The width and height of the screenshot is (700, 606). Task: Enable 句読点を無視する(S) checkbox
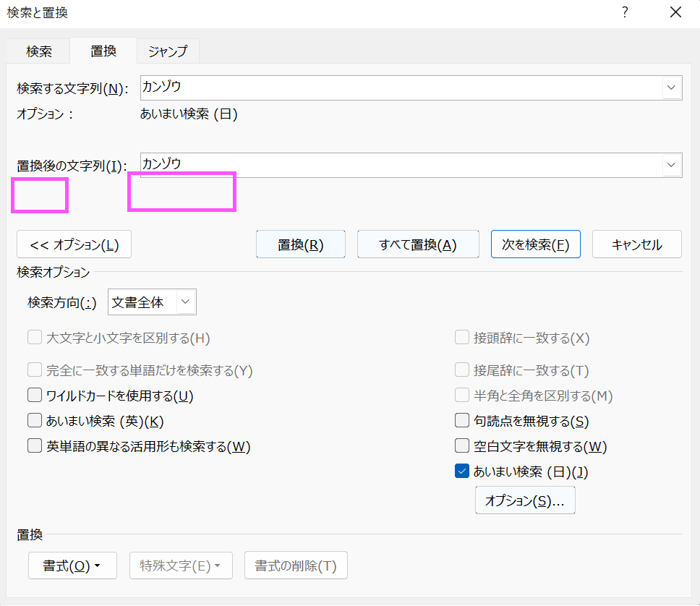coord(461,421)
